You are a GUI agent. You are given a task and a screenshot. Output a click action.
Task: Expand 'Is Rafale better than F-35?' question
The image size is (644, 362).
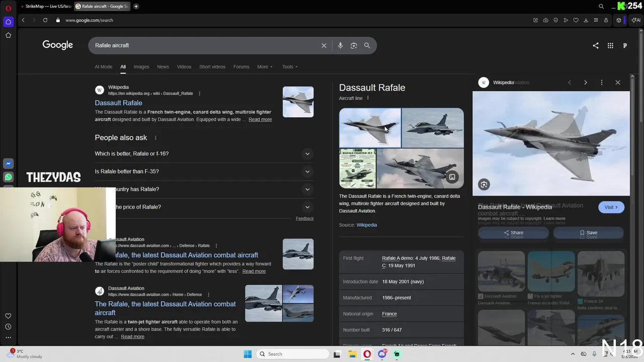click(307, 171)
